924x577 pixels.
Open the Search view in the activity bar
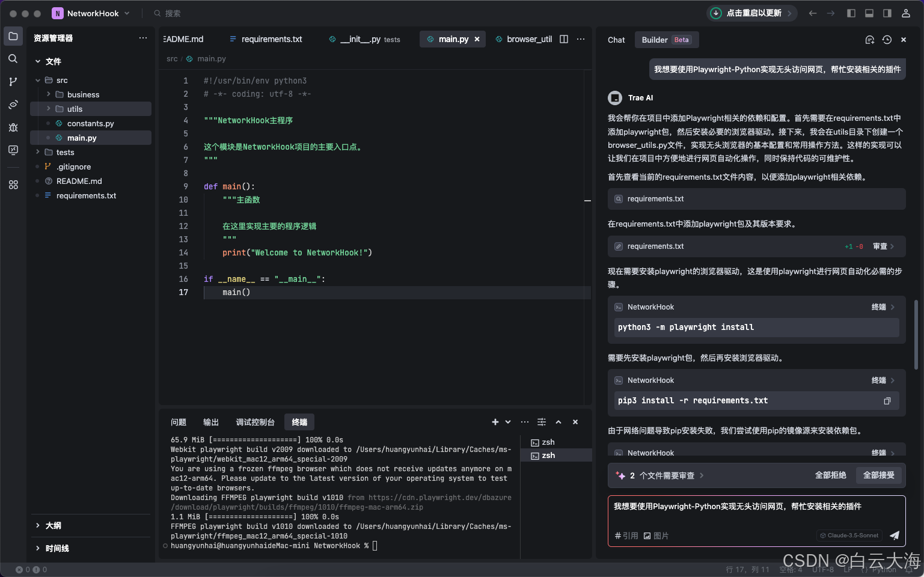(13, 58)
